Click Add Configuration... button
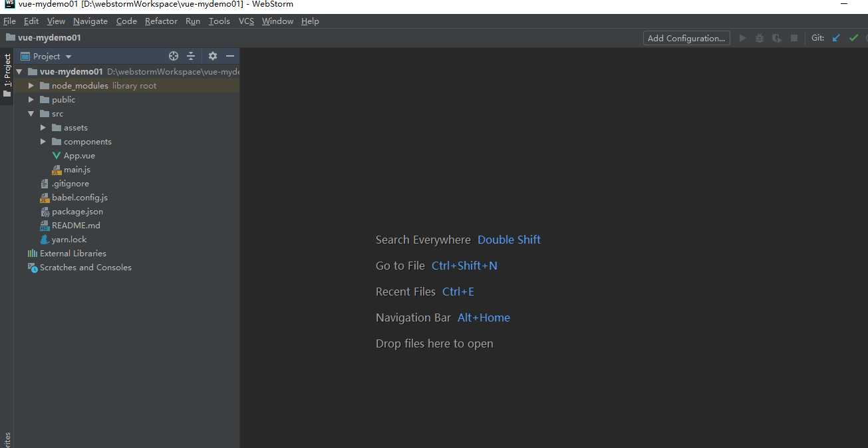Screen dimensions: 868x448 [686, 38]
